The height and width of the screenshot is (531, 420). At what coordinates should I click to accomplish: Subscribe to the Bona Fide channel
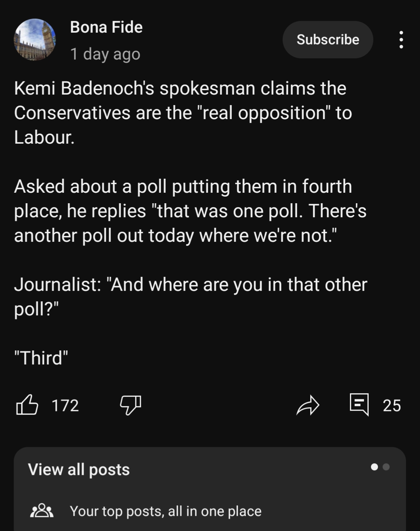click(327, 40)
